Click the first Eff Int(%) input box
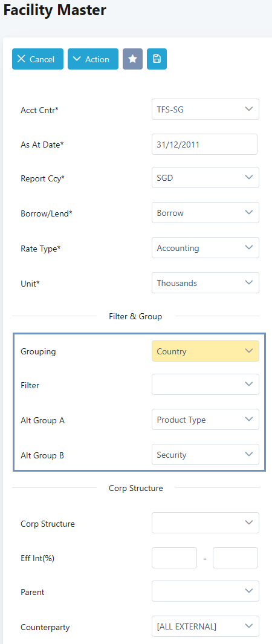The width and height of the screenshot is (272, 644). click(174, 558)
